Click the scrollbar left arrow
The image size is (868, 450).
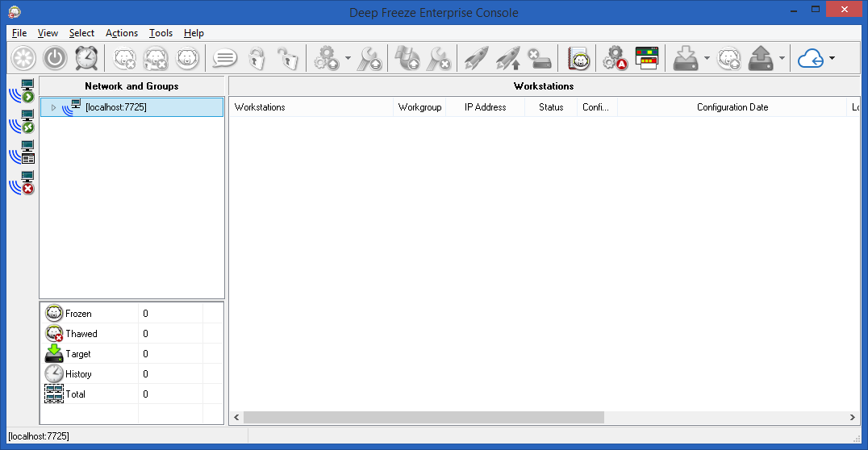click(236, 418)
